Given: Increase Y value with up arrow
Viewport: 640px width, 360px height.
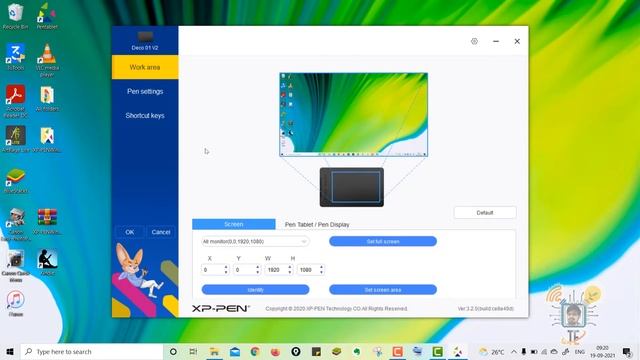Looking at the screenshot, I should [258, 267].
